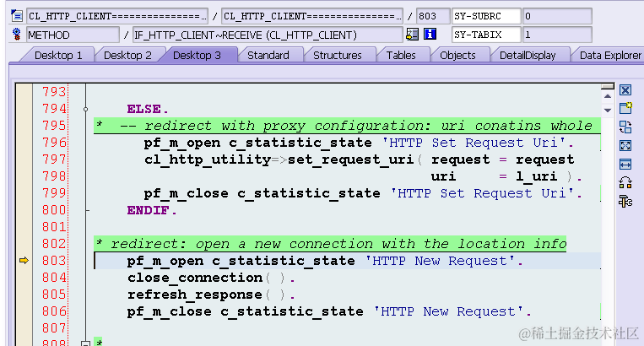Click the IF_HTTP_CLIENT~RECEIVE method name field
This screenshot has height=346, width=644.
[x=268, y=35]
